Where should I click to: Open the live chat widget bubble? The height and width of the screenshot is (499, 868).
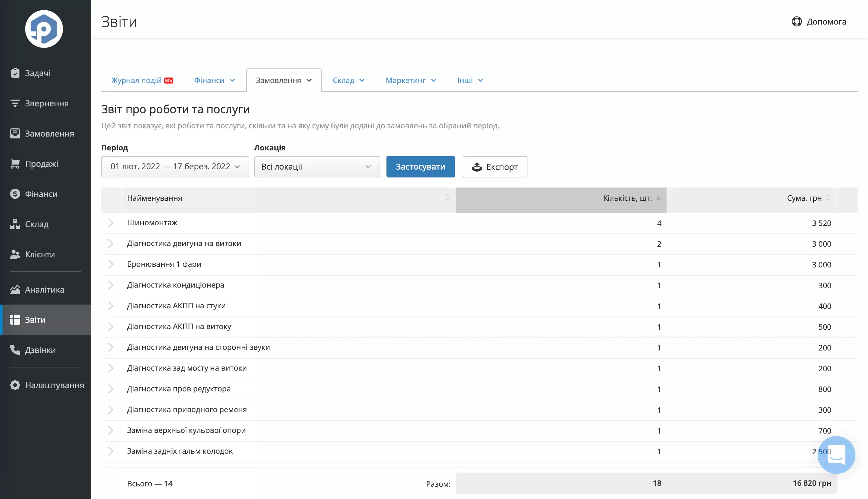click(836, 455)
